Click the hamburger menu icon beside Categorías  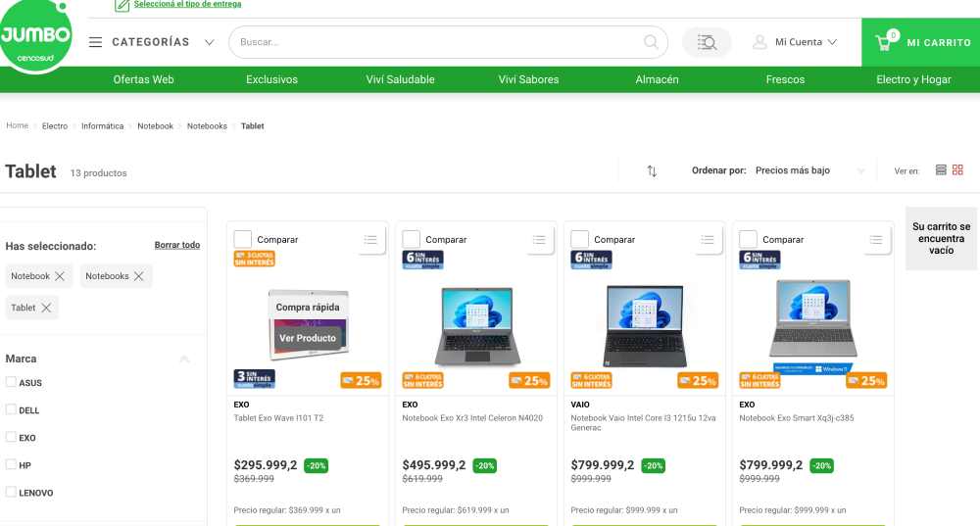(95, 42)
